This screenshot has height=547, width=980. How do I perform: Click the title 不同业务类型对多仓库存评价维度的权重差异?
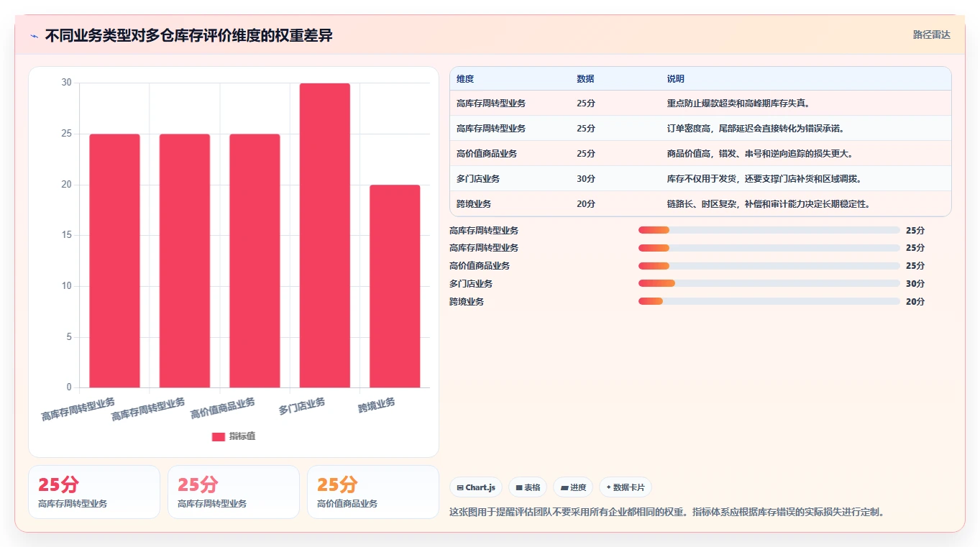(188, 35)
